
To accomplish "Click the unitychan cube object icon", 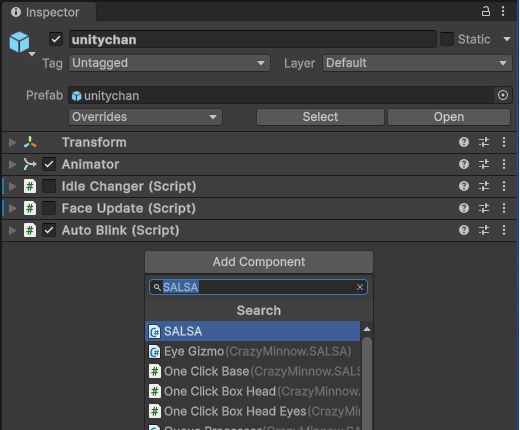I will click(19, 42).
